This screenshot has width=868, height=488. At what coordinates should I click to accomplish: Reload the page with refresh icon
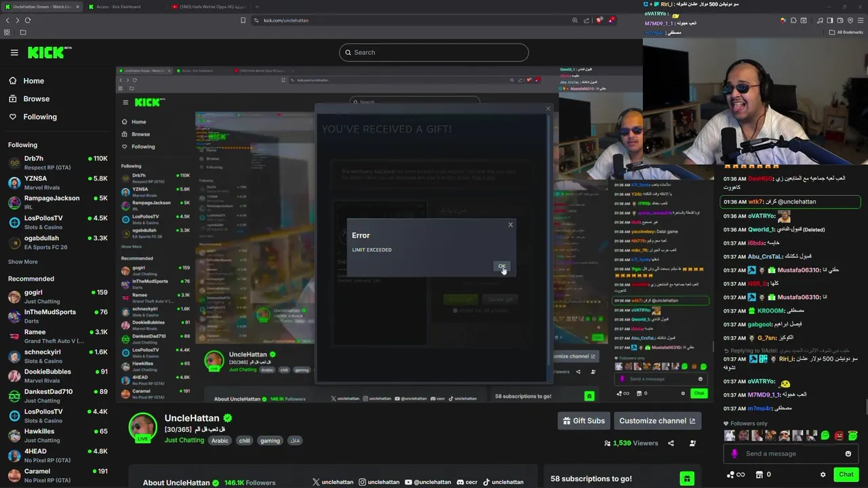28,20
